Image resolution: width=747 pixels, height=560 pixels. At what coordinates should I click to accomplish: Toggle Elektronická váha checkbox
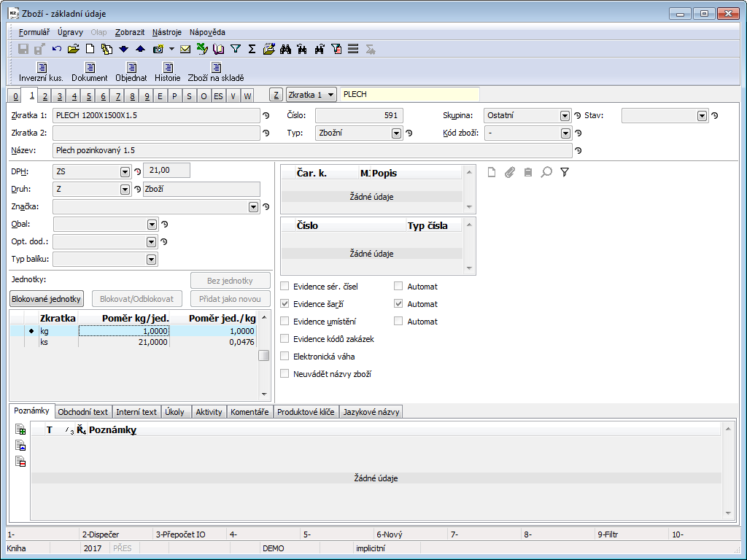pyautogui.click(x=285, y=357)
